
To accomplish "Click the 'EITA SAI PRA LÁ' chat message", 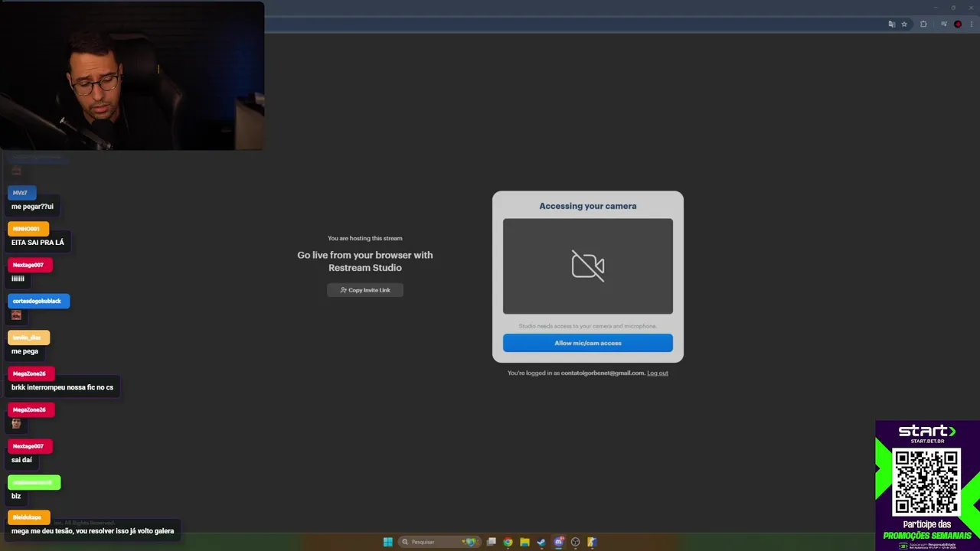I will point(38,243).
